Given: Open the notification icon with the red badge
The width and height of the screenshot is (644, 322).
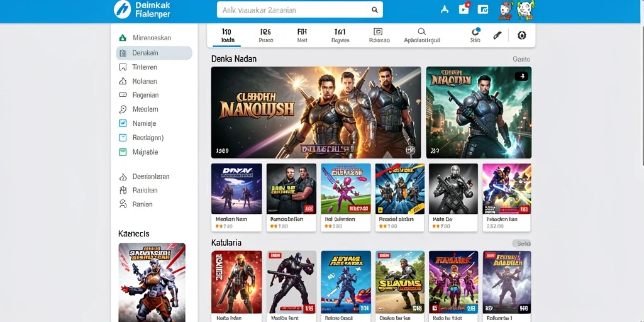Looking at the screenshot, I should 464,9.
